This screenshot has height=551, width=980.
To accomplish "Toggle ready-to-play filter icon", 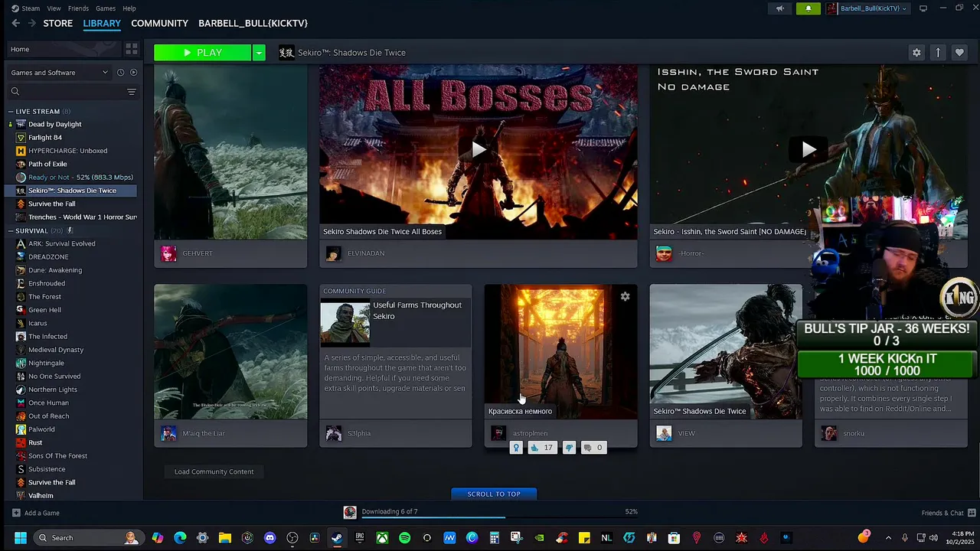I will (x=133, y=73).
